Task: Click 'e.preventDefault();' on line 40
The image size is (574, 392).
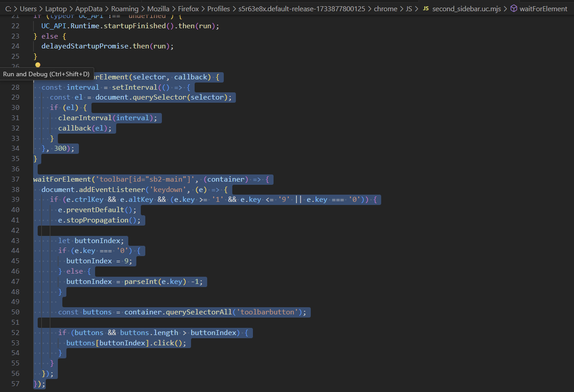Action: [97, 210]
